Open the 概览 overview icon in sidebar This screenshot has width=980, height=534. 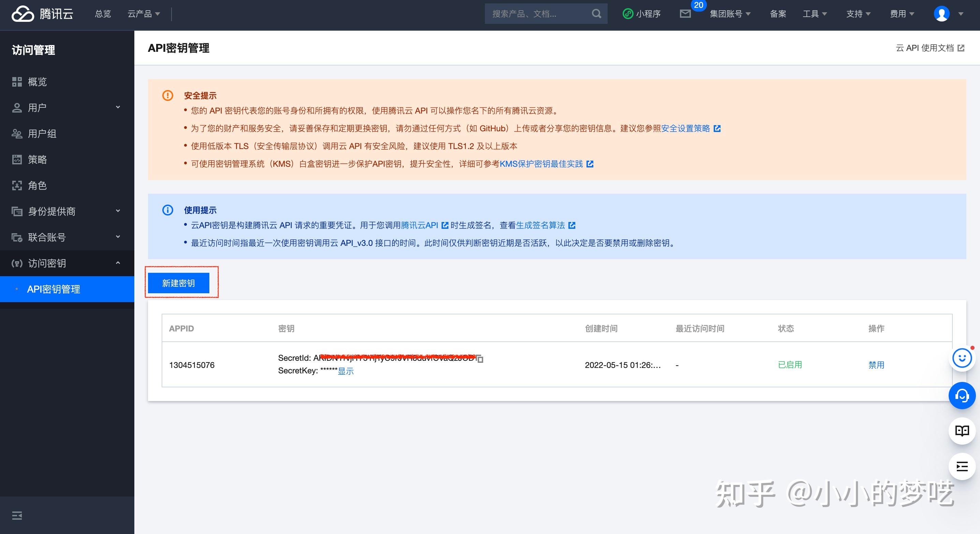(x=17, y=82)
